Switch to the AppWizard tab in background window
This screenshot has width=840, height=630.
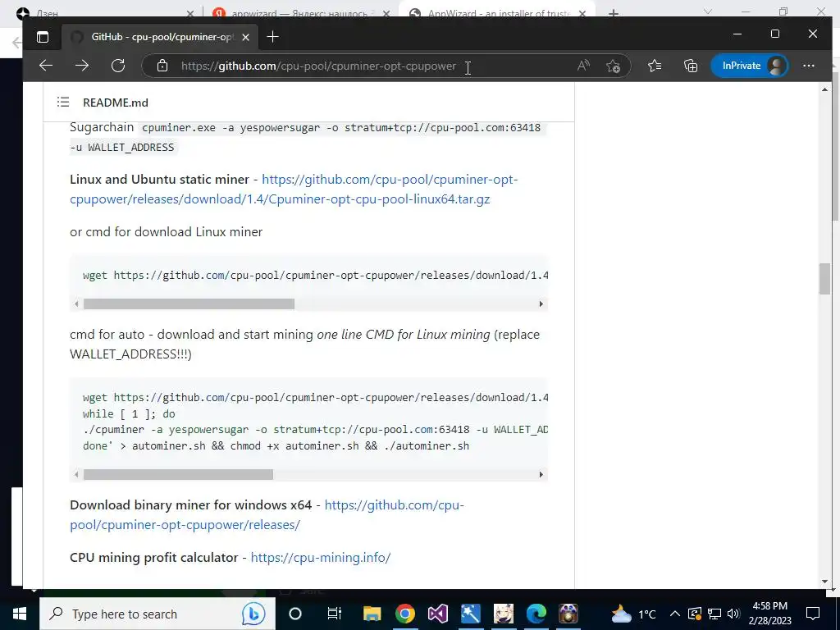[498, 13]
